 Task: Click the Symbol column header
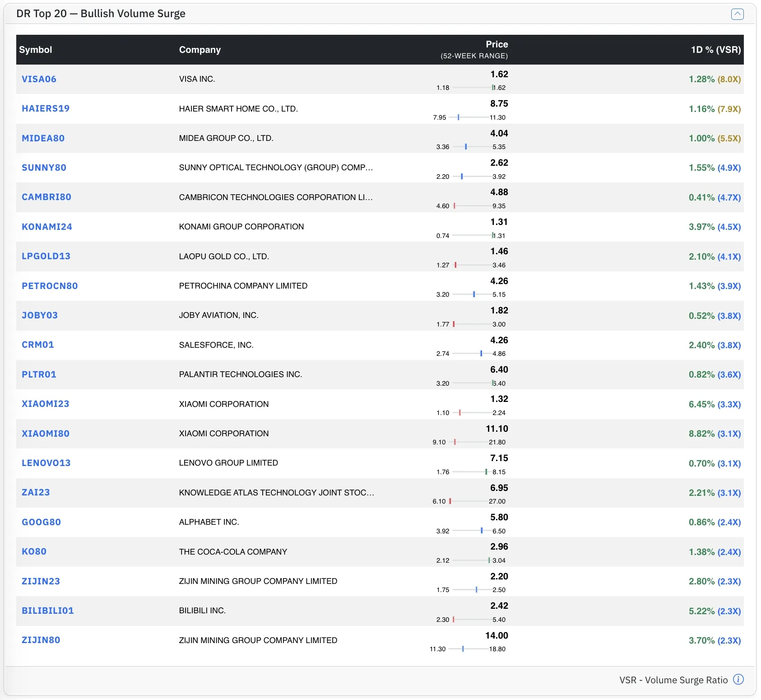click(x=36, y=50)
